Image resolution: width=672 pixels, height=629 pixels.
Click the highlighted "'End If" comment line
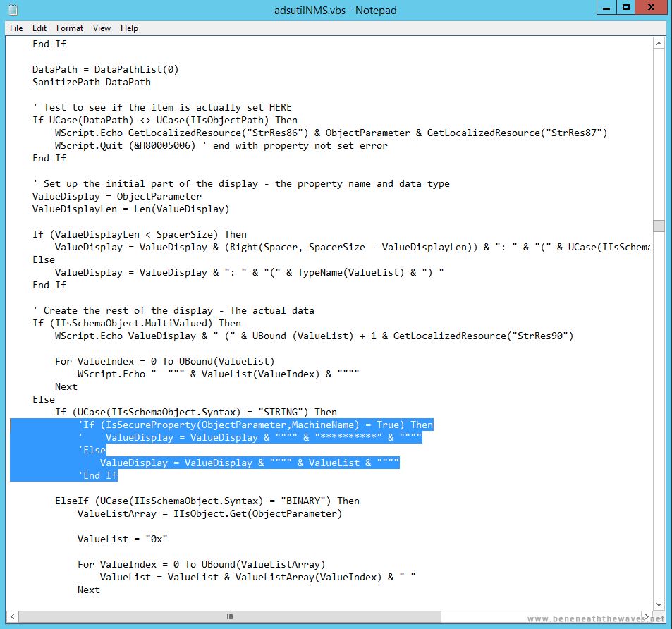[x=97, y=475]
